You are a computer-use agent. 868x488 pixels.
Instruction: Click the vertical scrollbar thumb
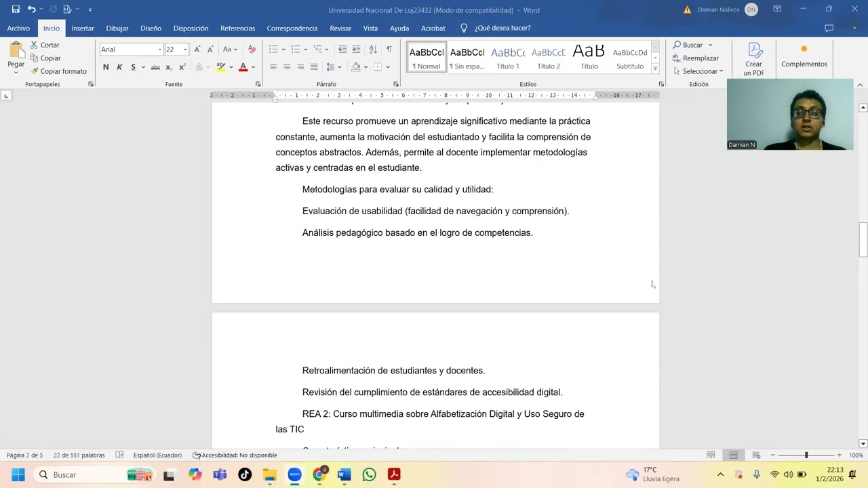[863, 239]
